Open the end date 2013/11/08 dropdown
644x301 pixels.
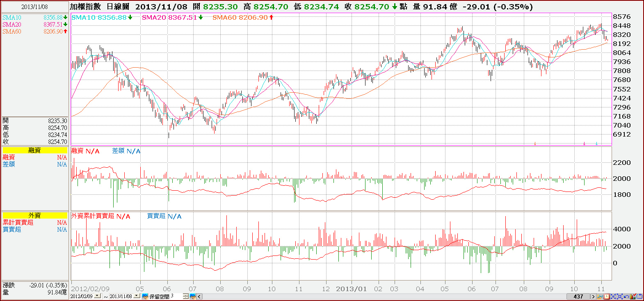pos(137,296)
